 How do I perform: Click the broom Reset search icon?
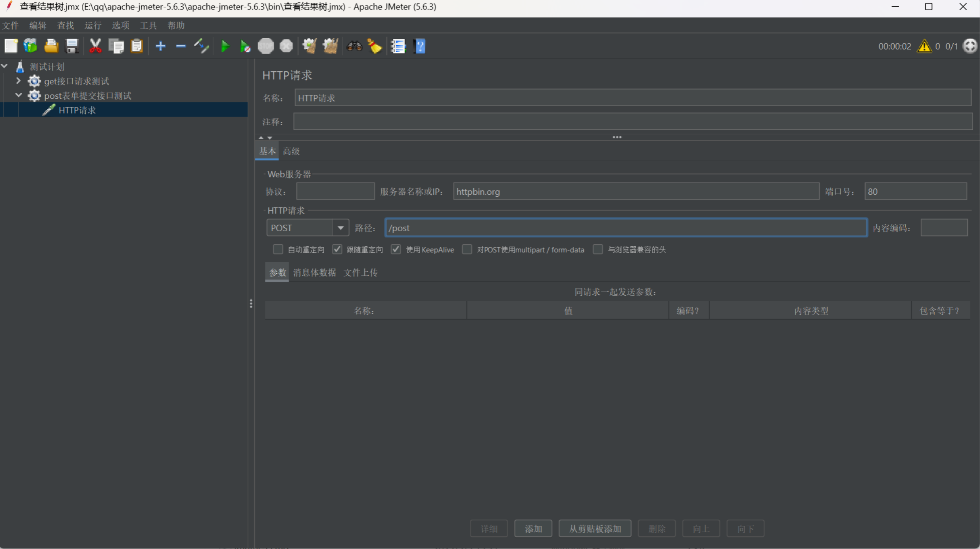coord(375,46)
